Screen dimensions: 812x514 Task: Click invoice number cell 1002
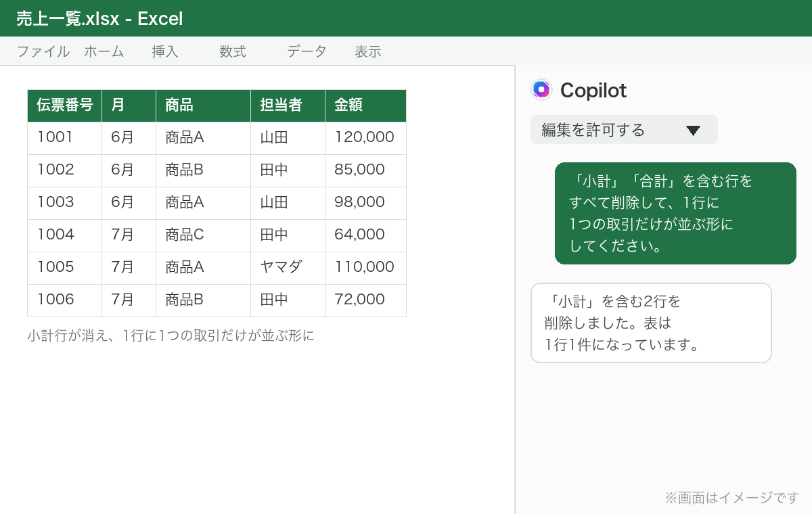pos(65,170)
